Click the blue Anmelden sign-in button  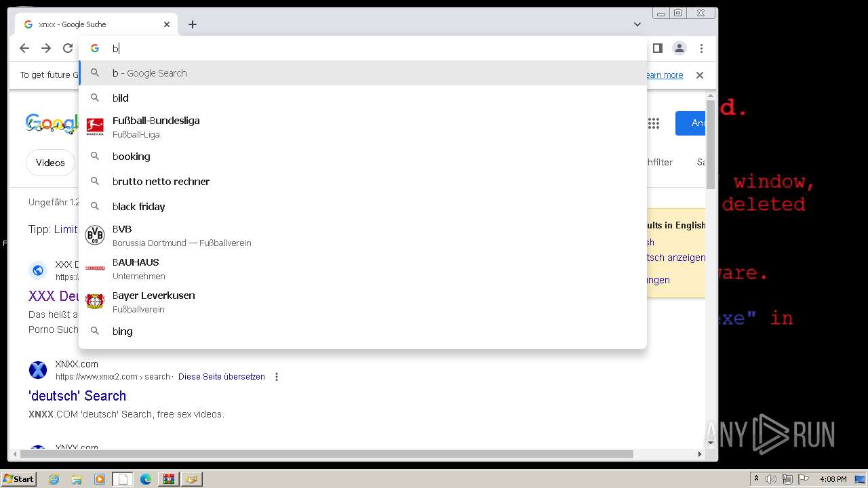coord(690,123)
